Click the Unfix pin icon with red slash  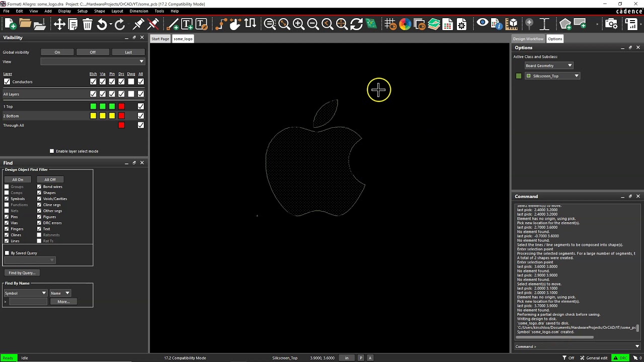coord(153,24)
